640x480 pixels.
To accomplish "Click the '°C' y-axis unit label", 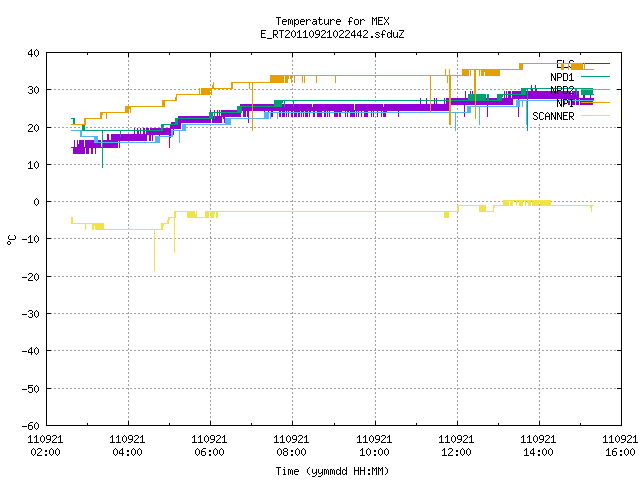I will [x=12, y=240].
